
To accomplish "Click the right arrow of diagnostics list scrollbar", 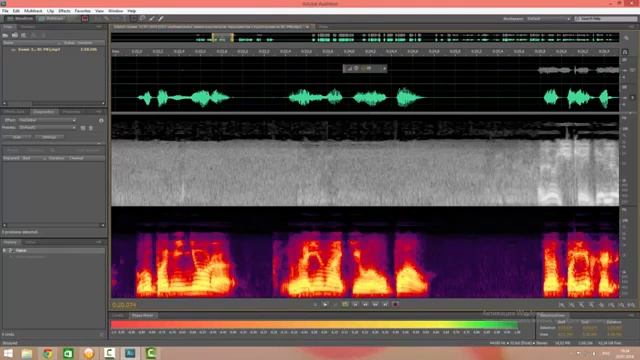I will pos(102,225).
